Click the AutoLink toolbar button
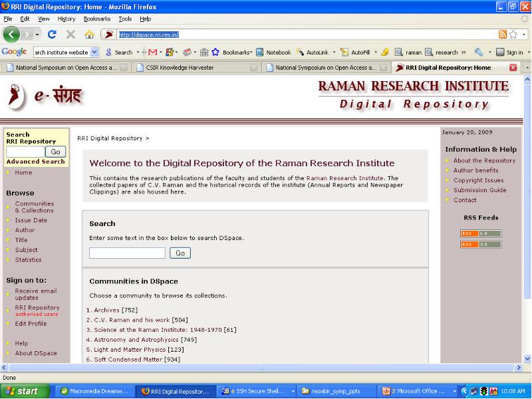 coord(313,53)
